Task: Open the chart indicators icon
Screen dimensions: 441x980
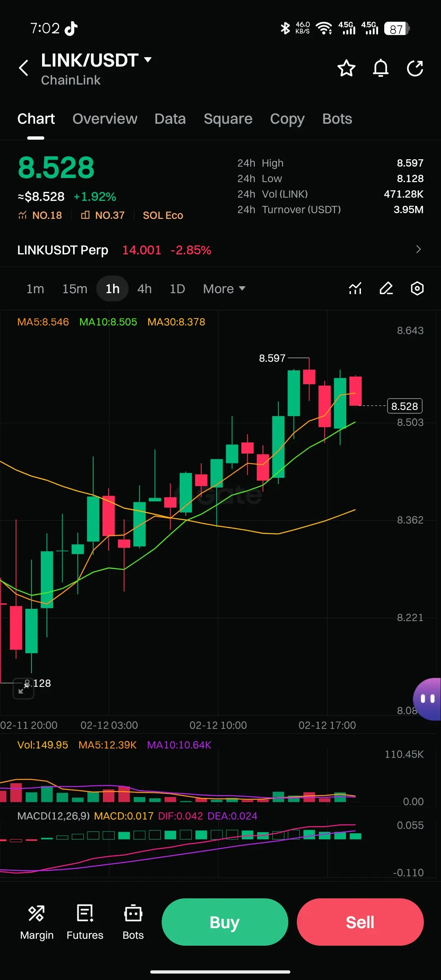Action: tap(355, 288)
